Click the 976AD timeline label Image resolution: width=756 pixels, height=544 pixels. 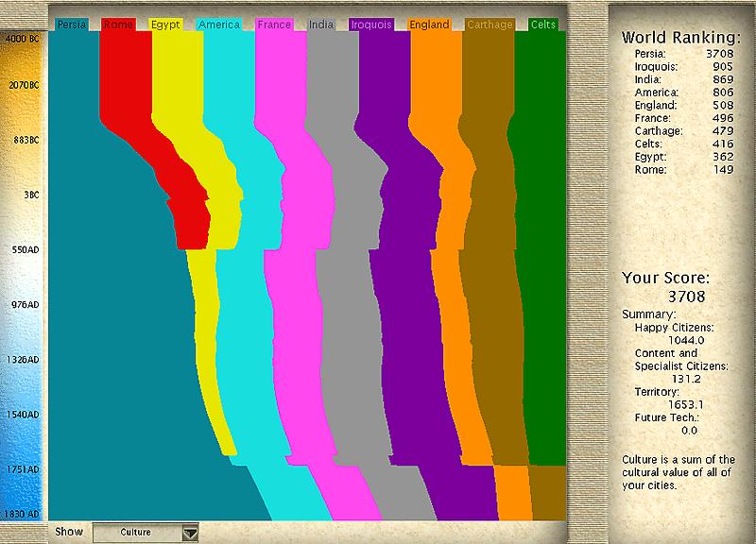tap(26, 305)
